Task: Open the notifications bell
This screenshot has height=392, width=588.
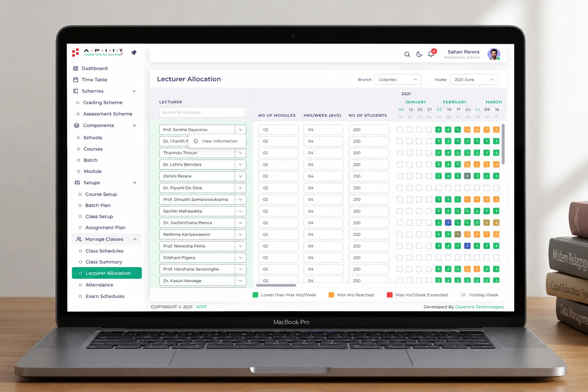Action: 431,54
